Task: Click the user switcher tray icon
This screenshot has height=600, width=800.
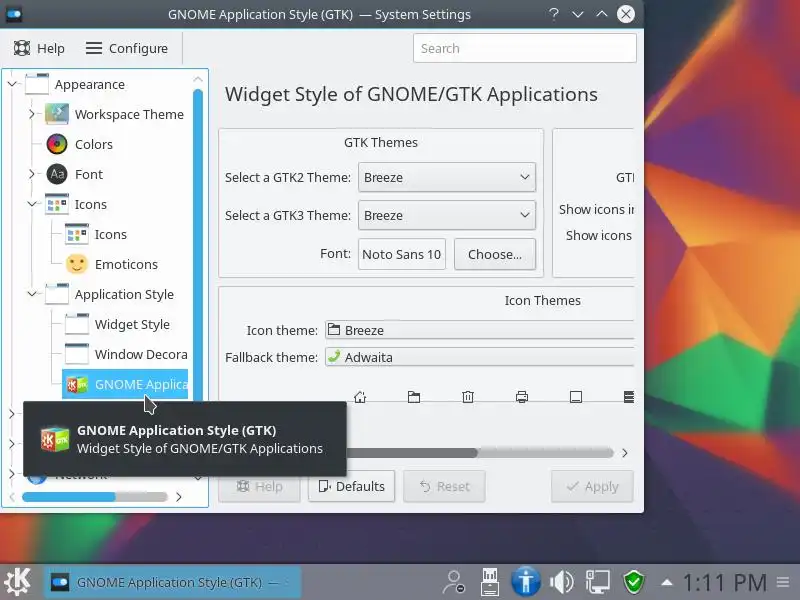Action: (x=454, y=582)
